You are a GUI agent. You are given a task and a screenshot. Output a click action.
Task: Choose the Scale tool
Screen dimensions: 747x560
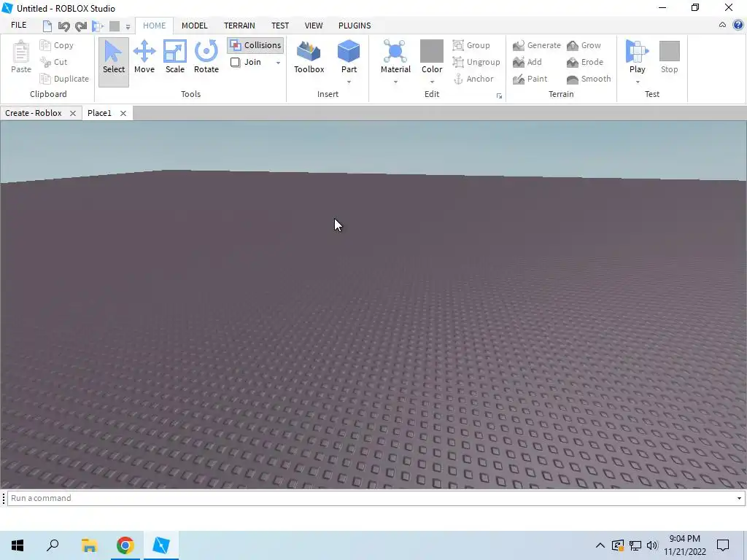(175, 58)
